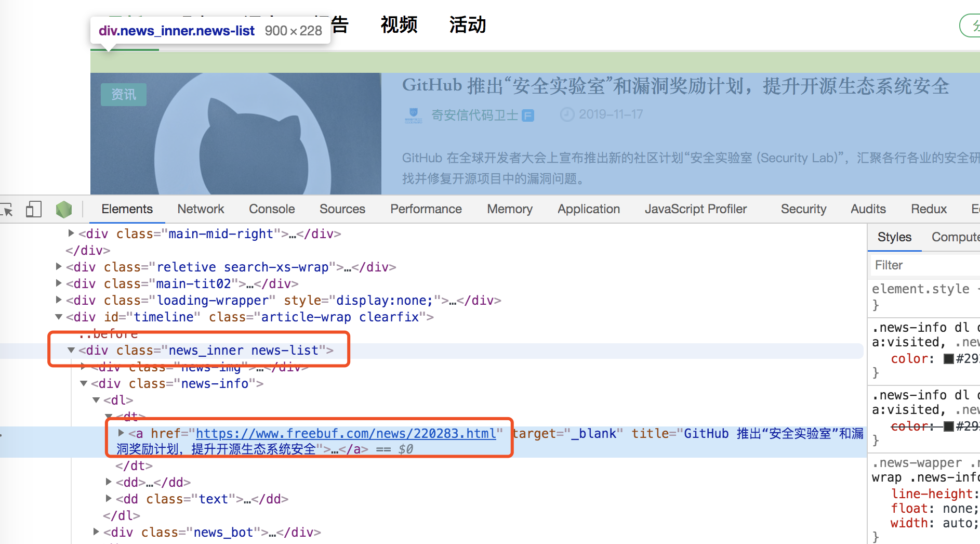Open the Redux tab
This screenshot has height=544, width=980.
coord(929,209)
